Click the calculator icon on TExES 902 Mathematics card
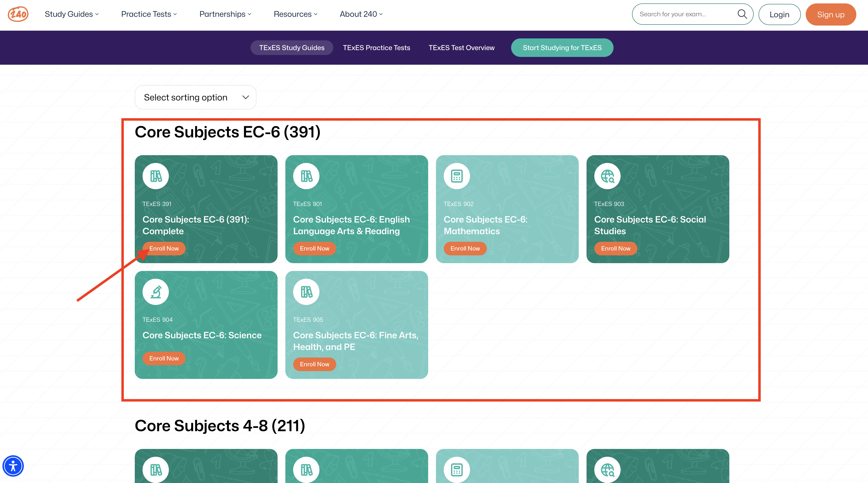 point(457,176)
